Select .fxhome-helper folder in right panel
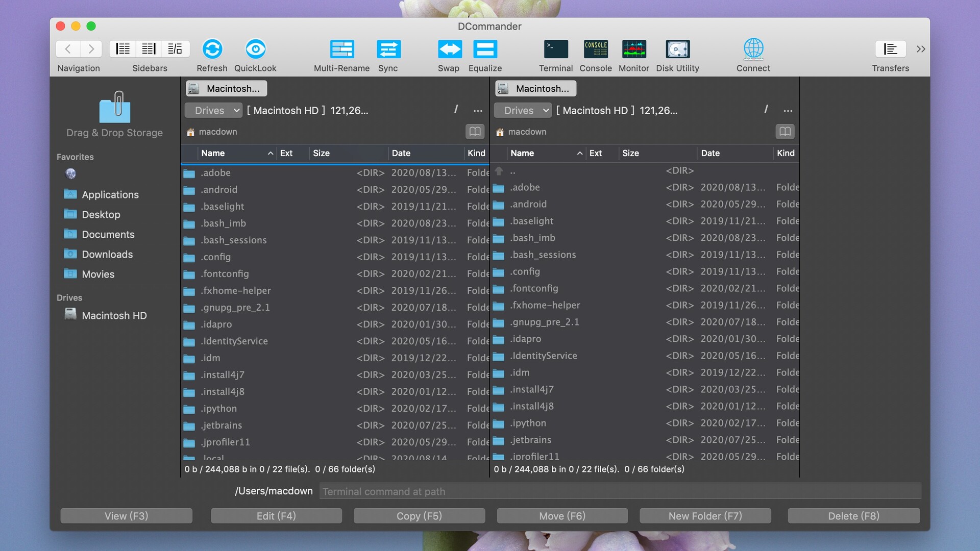Screen dimensions: 980x551 [644, 305]
